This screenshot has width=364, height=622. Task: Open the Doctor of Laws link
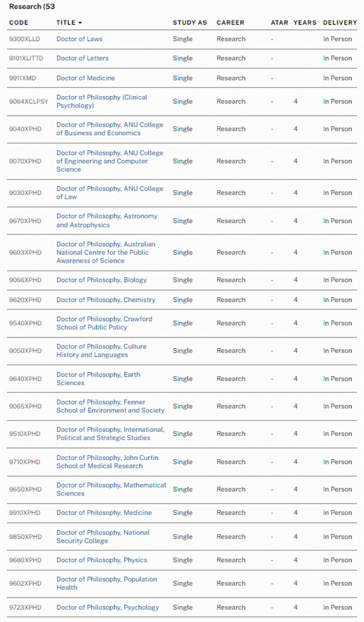point(79,39)
